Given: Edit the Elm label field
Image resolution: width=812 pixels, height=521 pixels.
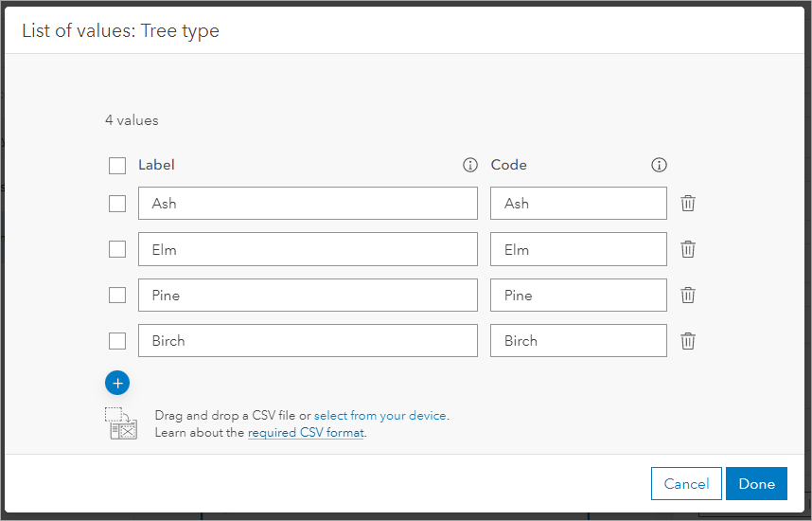Looking at the screenshot, I should coord(308,249).
